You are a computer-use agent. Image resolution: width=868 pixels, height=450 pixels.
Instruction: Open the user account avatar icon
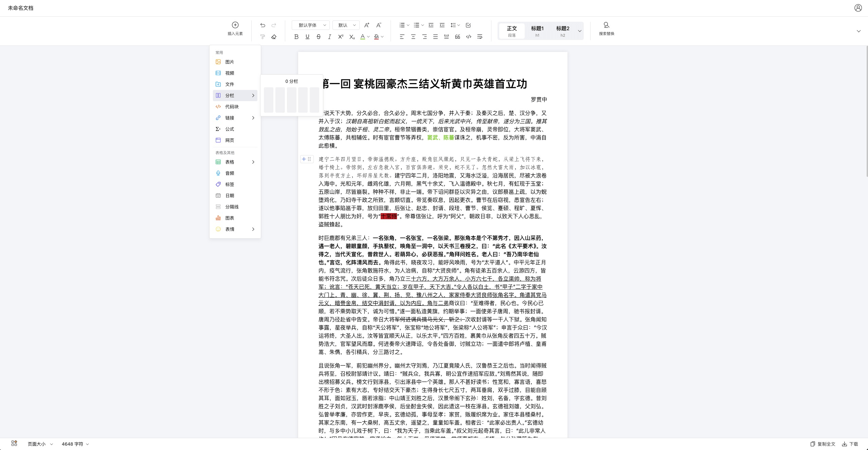(x=858, y=8)
